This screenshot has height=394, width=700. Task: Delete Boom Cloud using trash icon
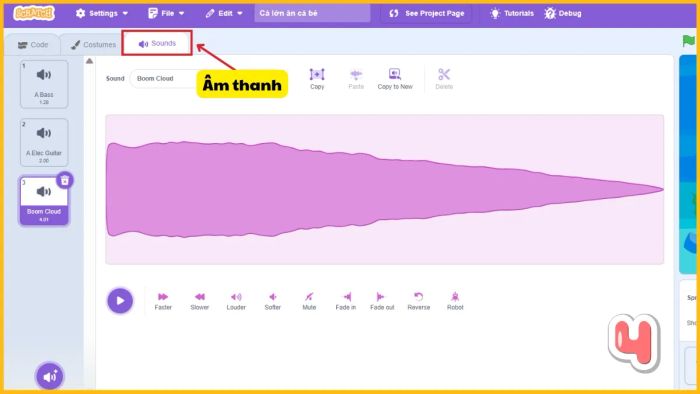[65, 180]
